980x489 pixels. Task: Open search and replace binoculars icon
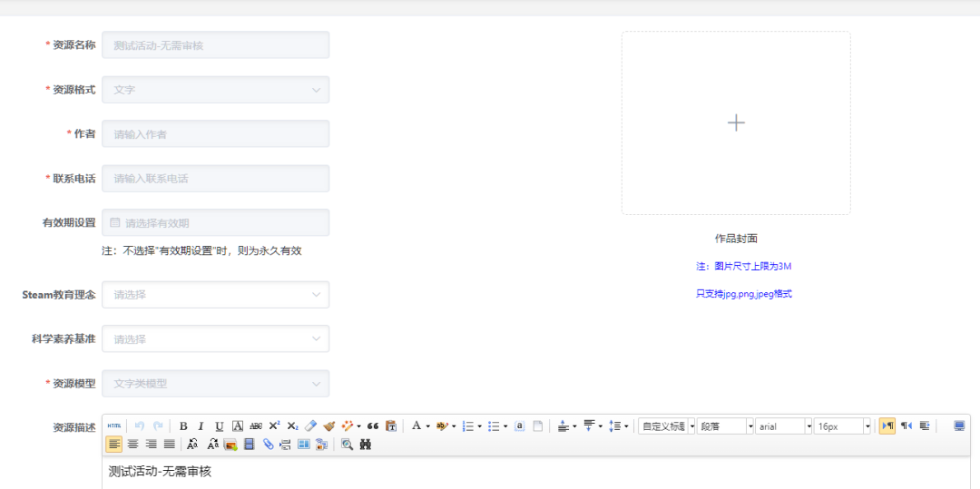click(x=366, y=445)
